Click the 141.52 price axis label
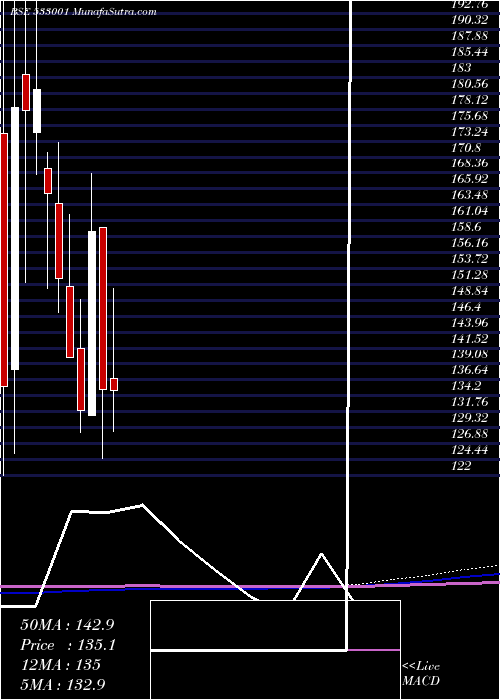This screenshot has width=500, height=700. tap(470, 338)
